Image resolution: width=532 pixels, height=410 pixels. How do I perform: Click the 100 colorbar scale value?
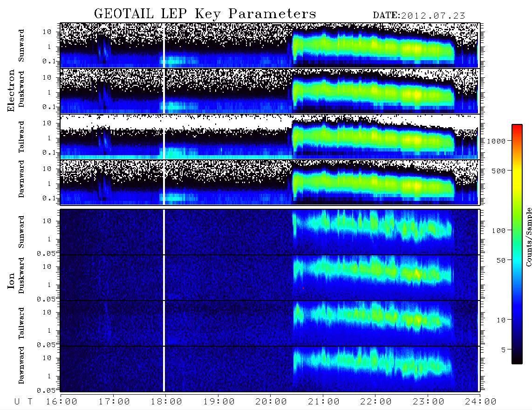(x=499, y=231)
